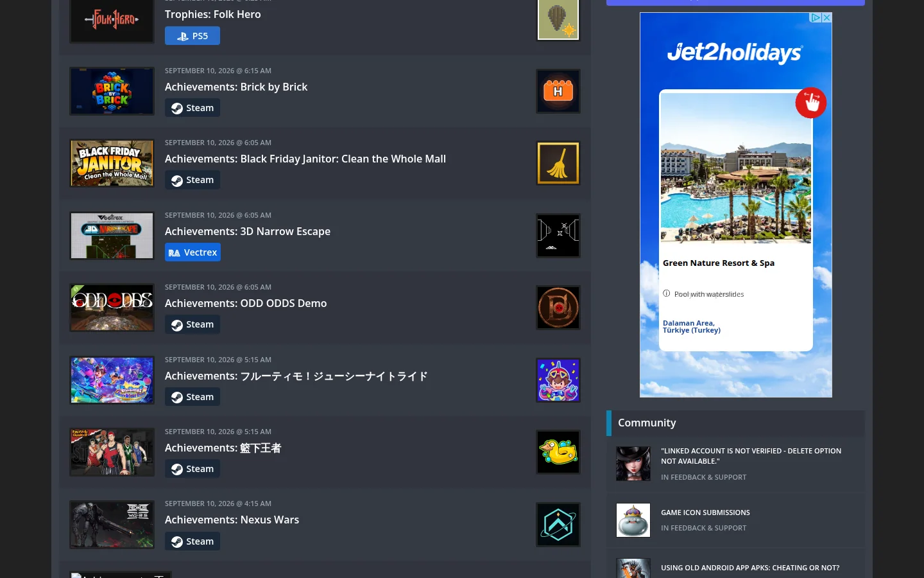Close the Jet2holidays advertisement
Image resolution: width=924 pixels, height=578 pixels.
(x=826, y=18)
